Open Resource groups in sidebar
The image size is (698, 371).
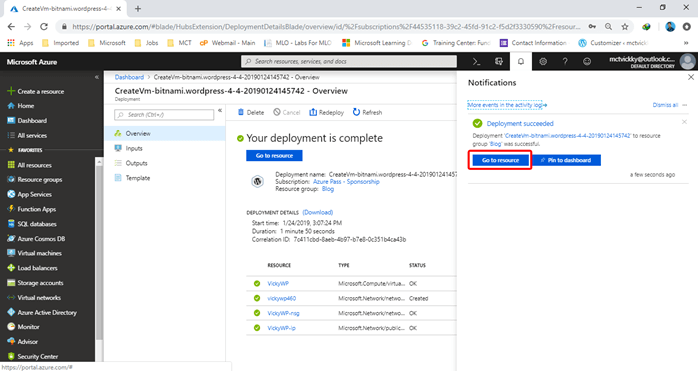pyautogui.click(x=35, y=179)
